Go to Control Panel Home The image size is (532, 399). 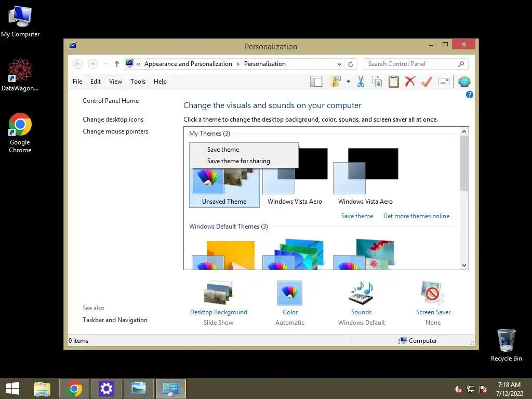[x=111, y=101]
